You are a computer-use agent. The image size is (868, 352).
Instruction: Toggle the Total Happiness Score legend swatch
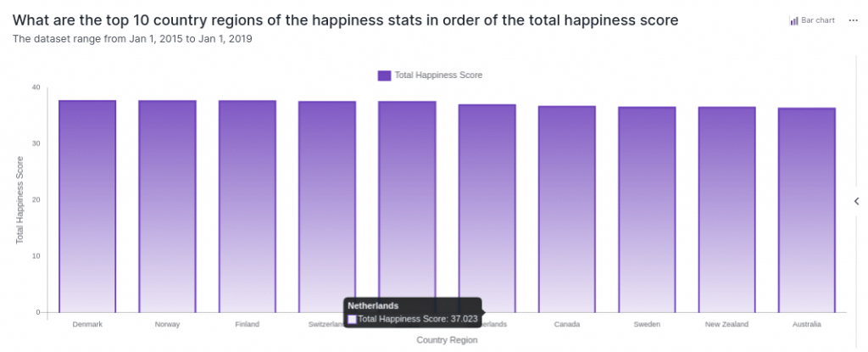click(x=384, y=75)
